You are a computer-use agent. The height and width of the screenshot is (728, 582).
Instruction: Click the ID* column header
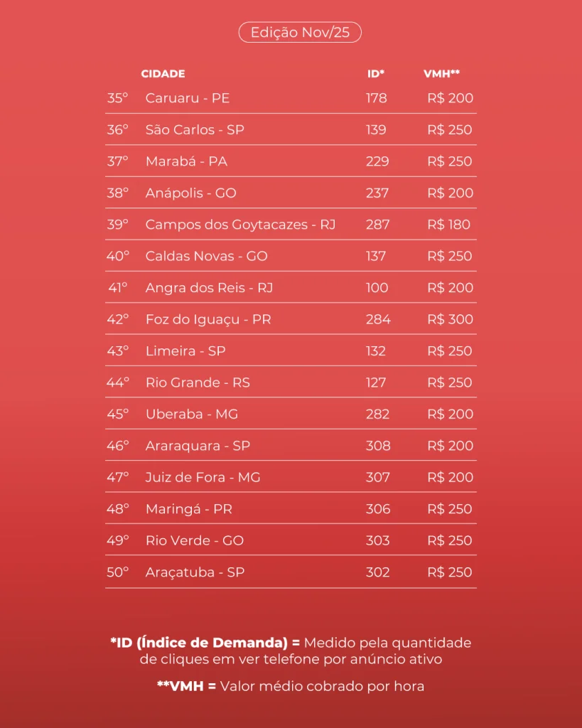click(376, 74)
